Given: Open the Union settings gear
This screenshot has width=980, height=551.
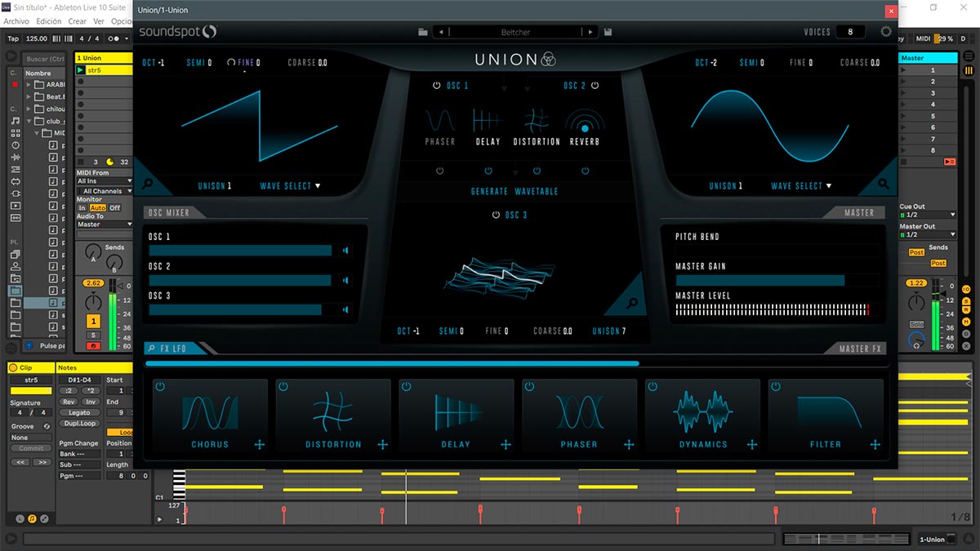Looking at the screenshot, I should click(886, 32).
